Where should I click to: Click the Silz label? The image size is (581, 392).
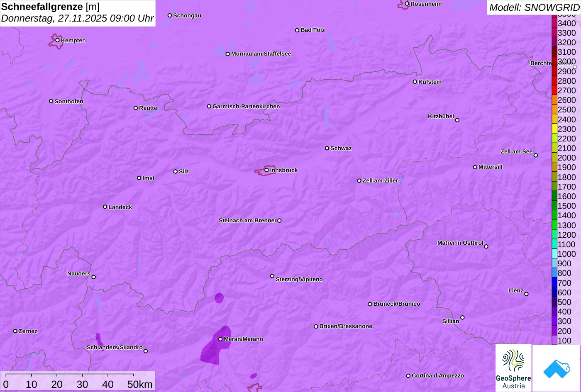[x=184, y=171]
